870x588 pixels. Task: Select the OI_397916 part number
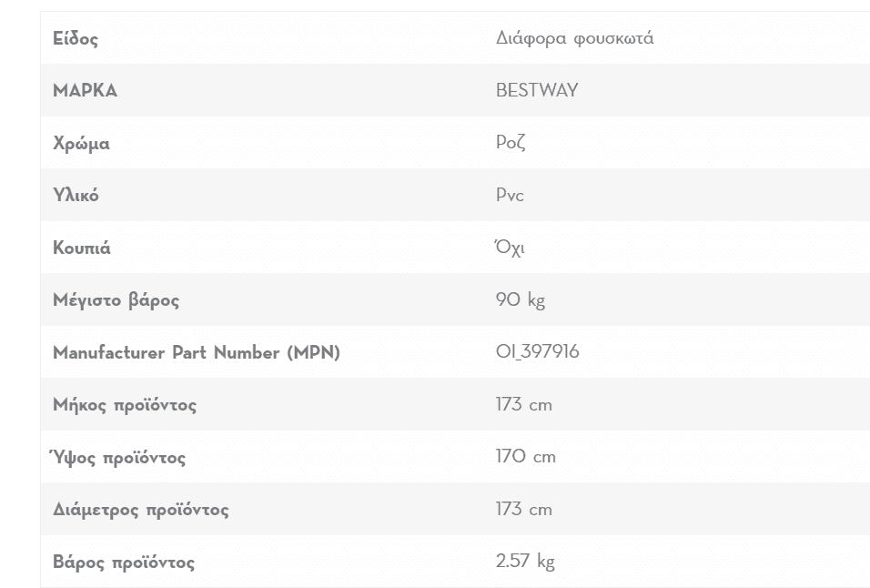pyautogui.click(x=537, y=351)
